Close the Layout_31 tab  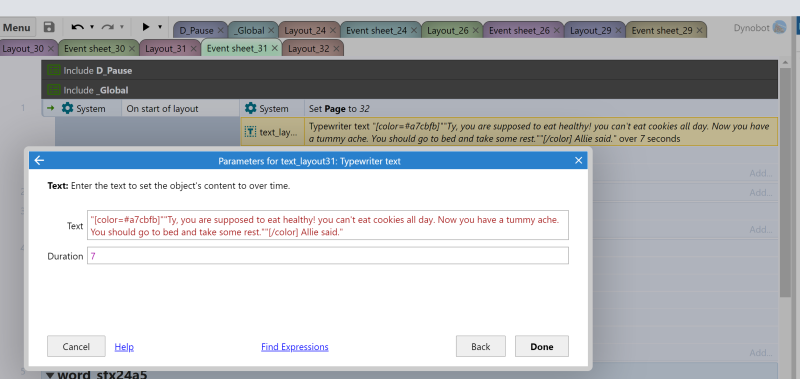click(x=193, y=49)
